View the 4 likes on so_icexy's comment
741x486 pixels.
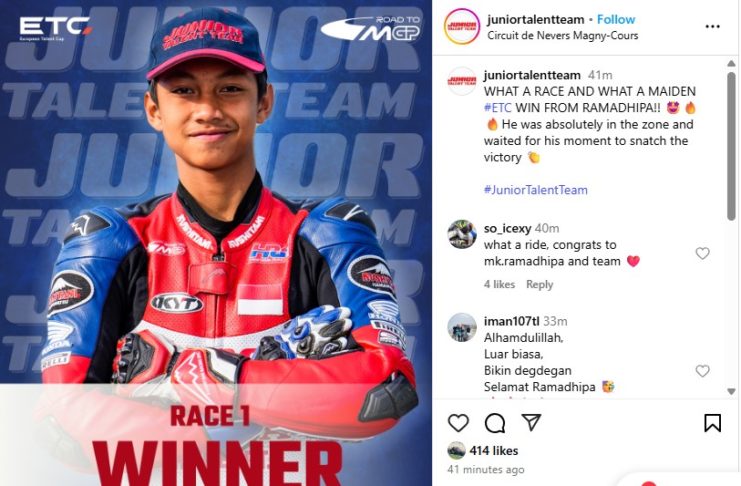click(x=499, y=285)
